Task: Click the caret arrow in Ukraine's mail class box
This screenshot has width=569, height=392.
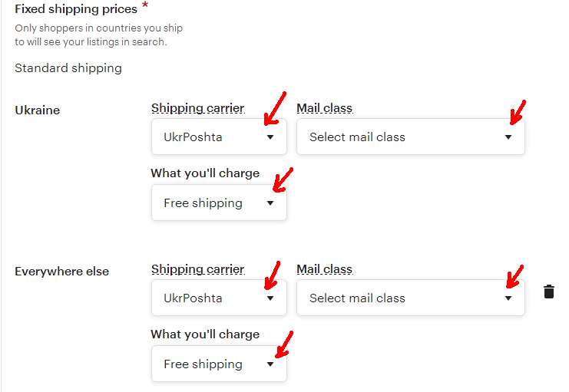Action: click(508, 137)
